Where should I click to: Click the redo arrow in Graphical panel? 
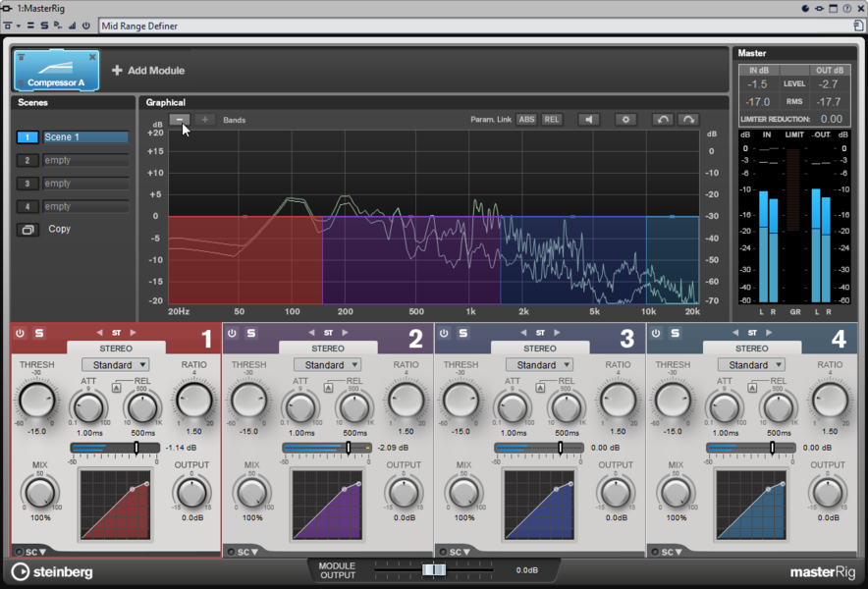pyautogui.click(x=688, y=120)
